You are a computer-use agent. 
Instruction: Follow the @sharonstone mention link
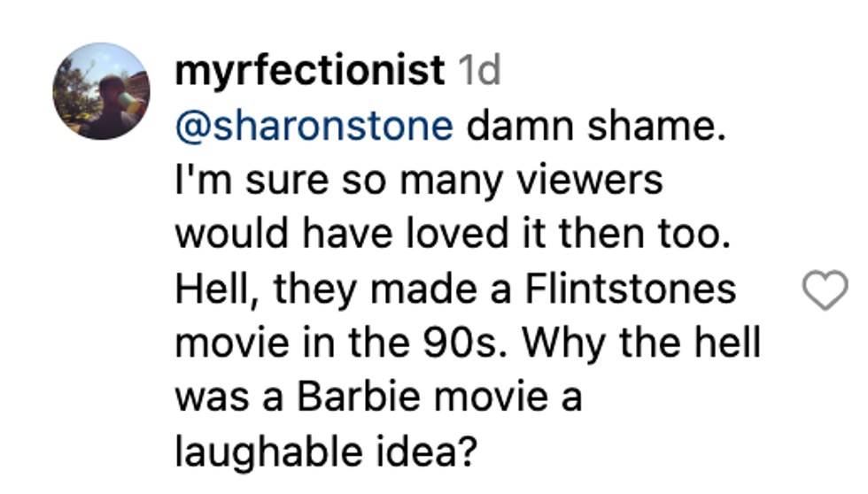pos(314,126)
